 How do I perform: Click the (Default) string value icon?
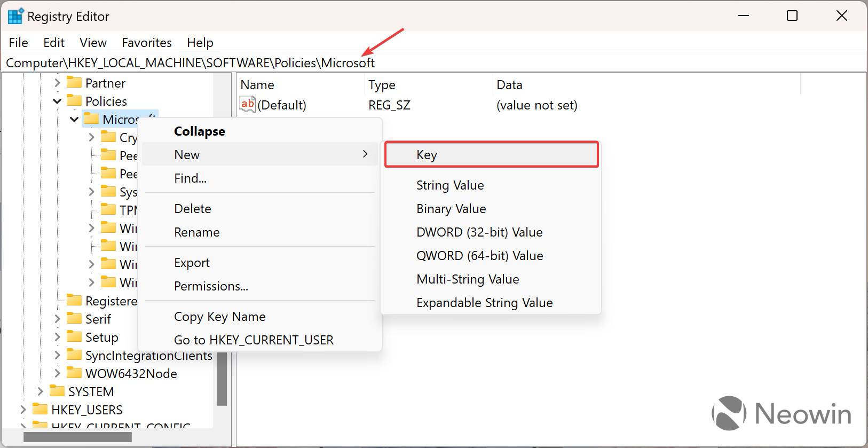coord(248,105)
